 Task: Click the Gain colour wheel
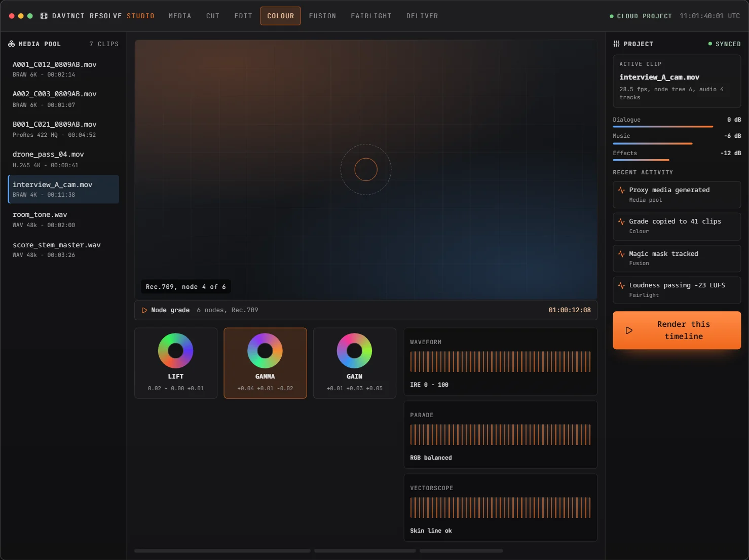[x=354, y=351]
